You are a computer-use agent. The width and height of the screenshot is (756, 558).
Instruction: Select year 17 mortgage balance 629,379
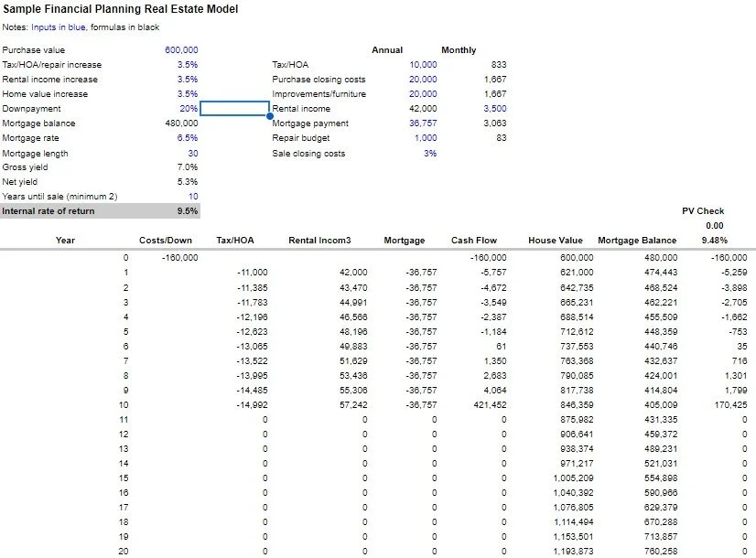pyautogui.click(x=661, y=508)
